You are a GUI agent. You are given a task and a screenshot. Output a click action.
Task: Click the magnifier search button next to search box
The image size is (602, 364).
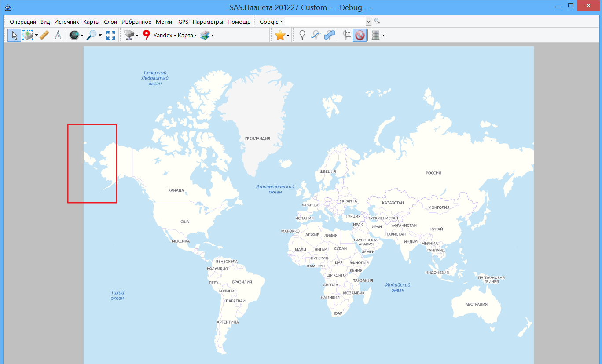pyautogui.click(x=377, y=21)
